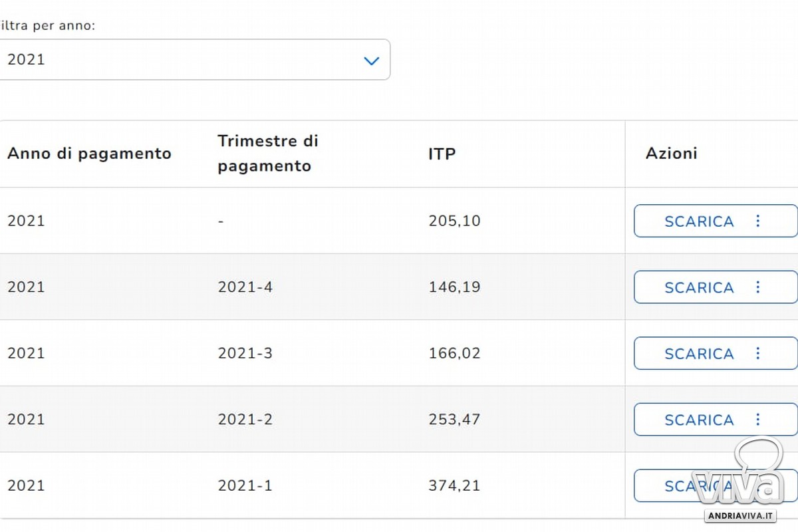Select the 253,47 ITP value cell
798x532 pixels.
454,420
